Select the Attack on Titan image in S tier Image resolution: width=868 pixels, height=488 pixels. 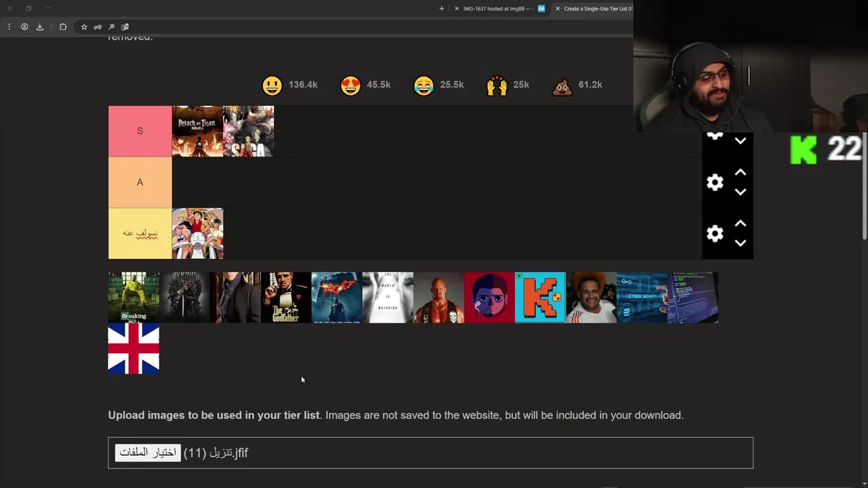pyautogui.click(x=197, y=131)
